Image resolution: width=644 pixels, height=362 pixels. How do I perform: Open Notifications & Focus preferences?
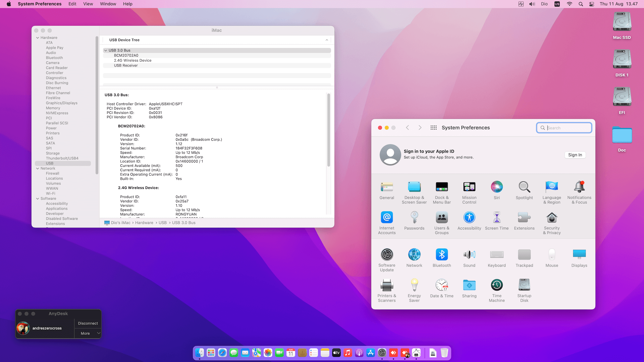[x=579, y=192]
